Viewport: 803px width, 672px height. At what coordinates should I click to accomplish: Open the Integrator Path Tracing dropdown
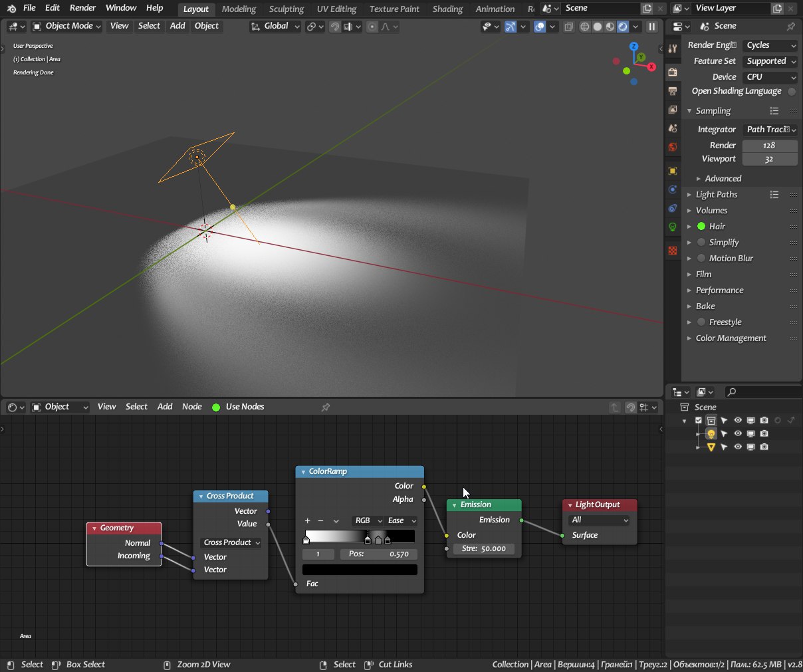click(x=770, y=130)
